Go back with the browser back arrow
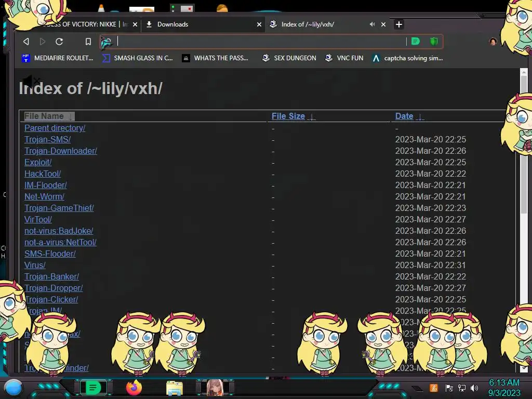The image size is (532, 399). [x=26, y=42]
